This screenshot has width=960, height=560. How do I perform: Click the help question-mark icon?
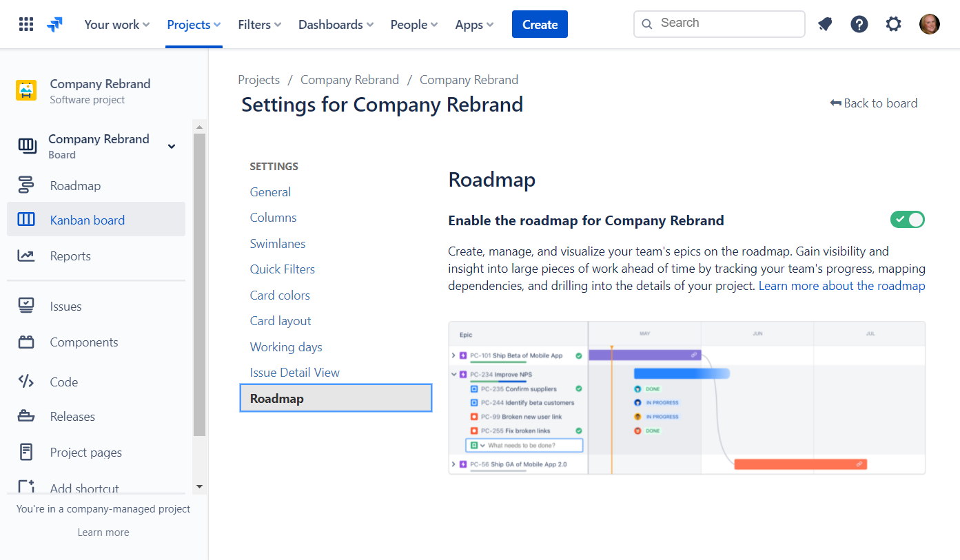859,24
